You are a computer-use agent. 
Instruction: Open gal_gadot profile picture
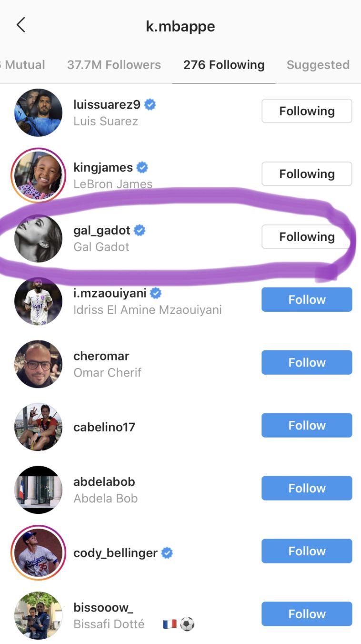pos(38,238)
